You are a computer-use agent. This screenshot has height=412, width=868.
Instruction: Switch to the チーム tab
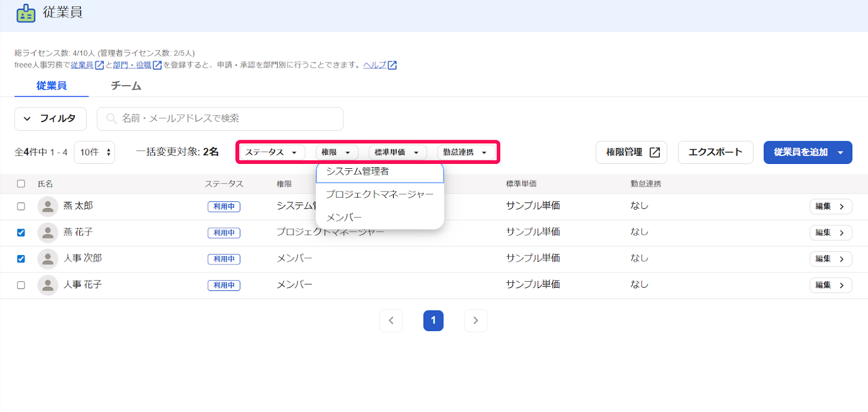click(x=126, y=86)
